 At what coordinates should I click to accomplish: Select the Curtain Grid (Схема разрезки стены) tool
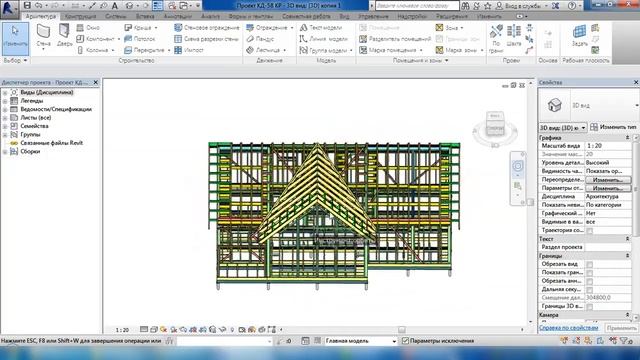coord(206,39)
